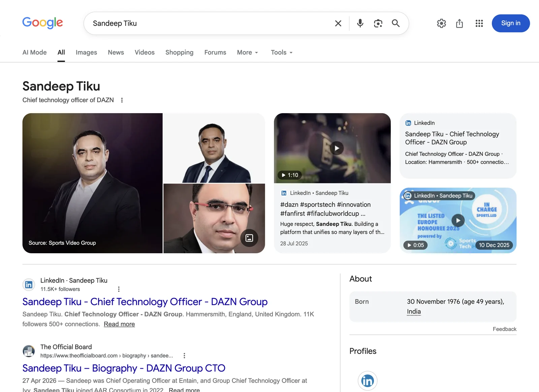
Task: Open search by image camera icon
Action: (378, 23)
